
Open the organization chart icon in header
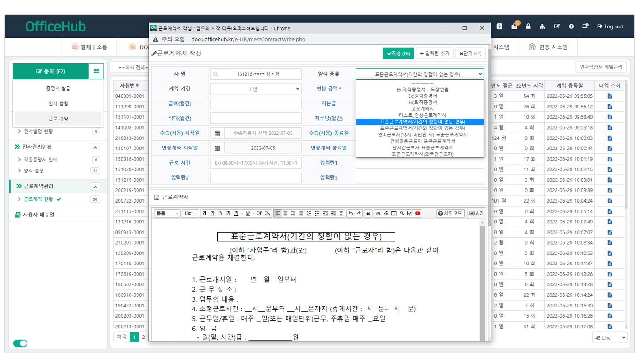click(x=542, y=27)
